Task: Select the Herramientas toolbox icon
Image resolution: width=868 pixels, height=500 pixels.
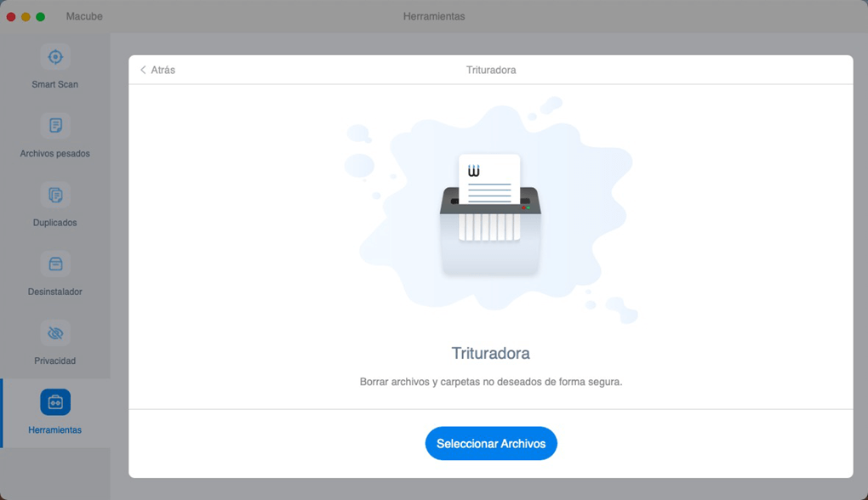Action: [x=54, y=402]
